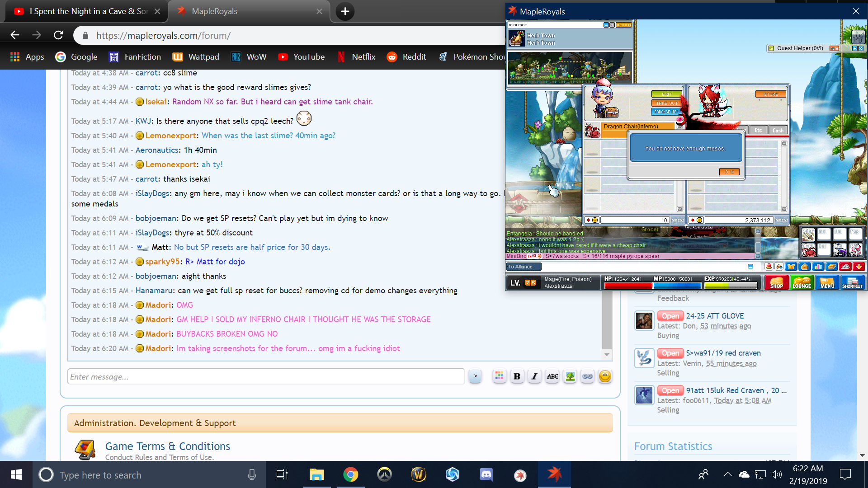
Task: Open File Explorer from the taskbar
Action: point(316,474)
